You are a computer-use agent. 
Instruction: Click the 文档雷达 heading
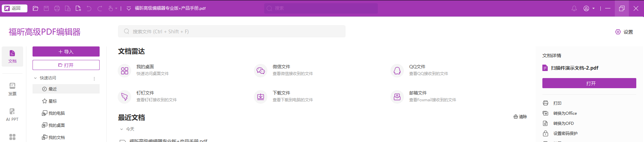coord(131,51)
